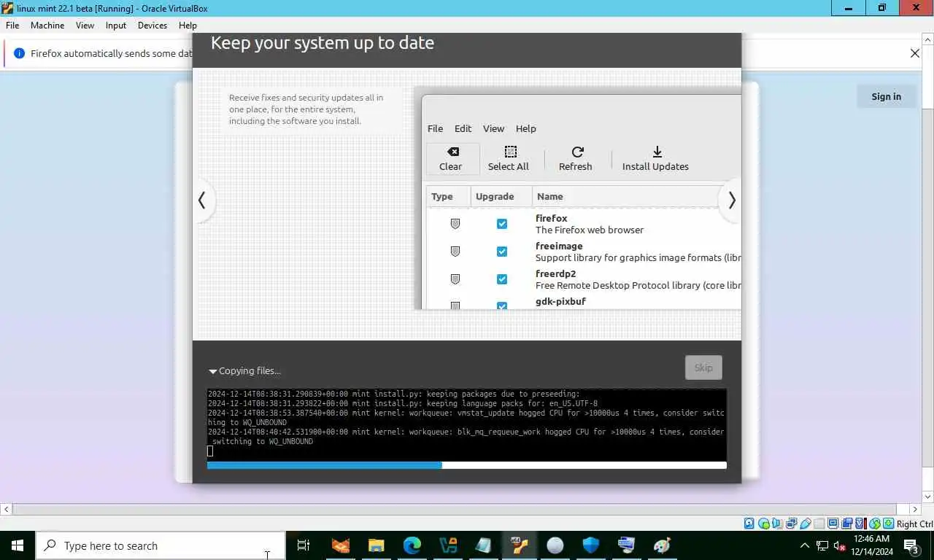Click the keyboard capture green arrow icon
The image size is (934, 560).
888,524
